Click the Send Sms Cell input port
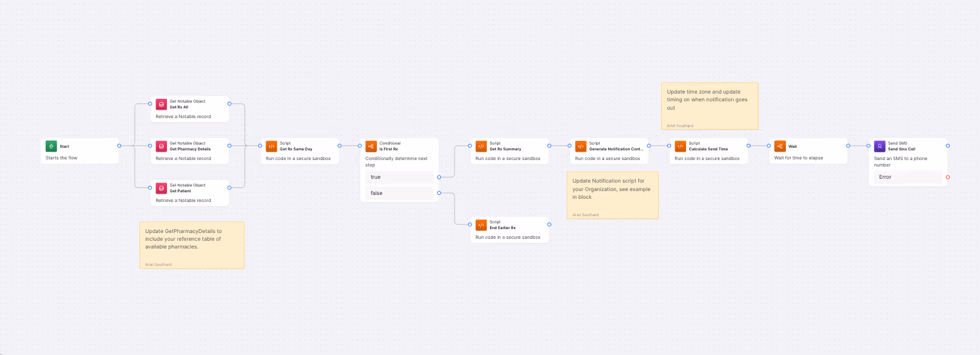980x355 pixels. [869, 146]
